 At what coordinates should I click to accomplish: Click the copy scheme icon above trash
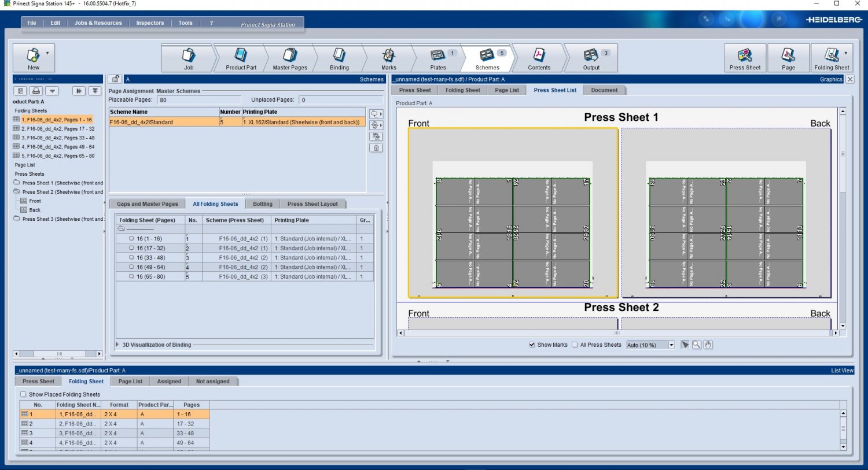(376, 136)
